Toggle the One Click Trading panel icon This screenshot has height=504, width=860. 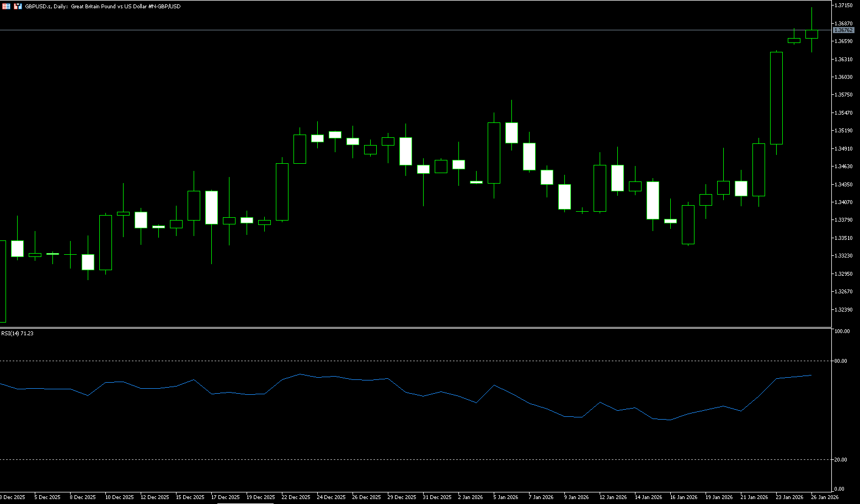18,6
